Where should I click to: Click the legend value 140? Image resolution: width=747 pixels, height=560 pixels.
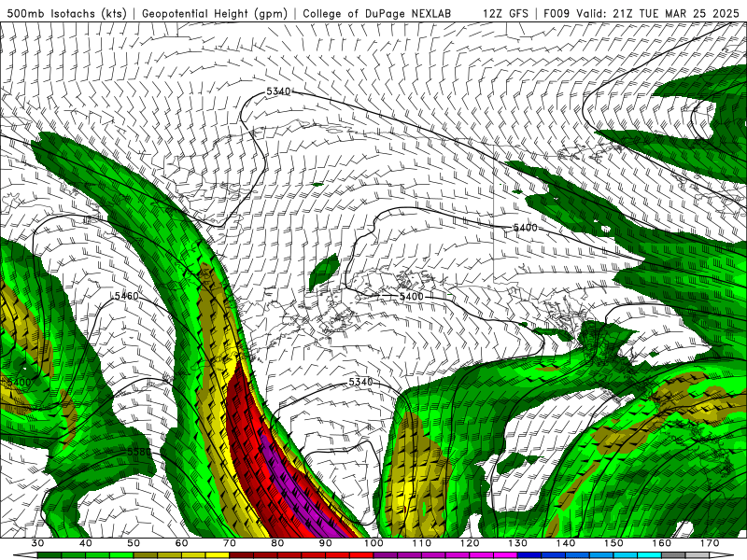566,543
